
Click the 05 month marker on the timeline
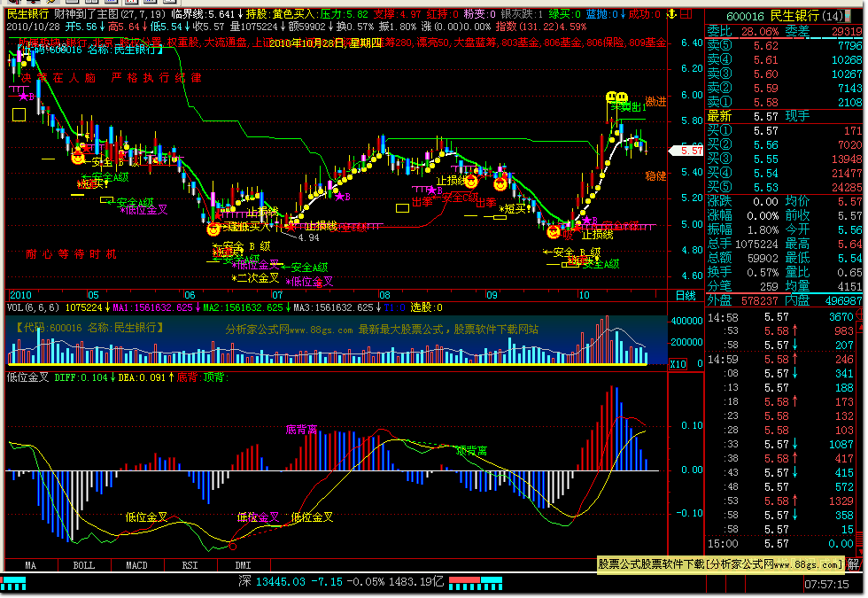(93, 295)
